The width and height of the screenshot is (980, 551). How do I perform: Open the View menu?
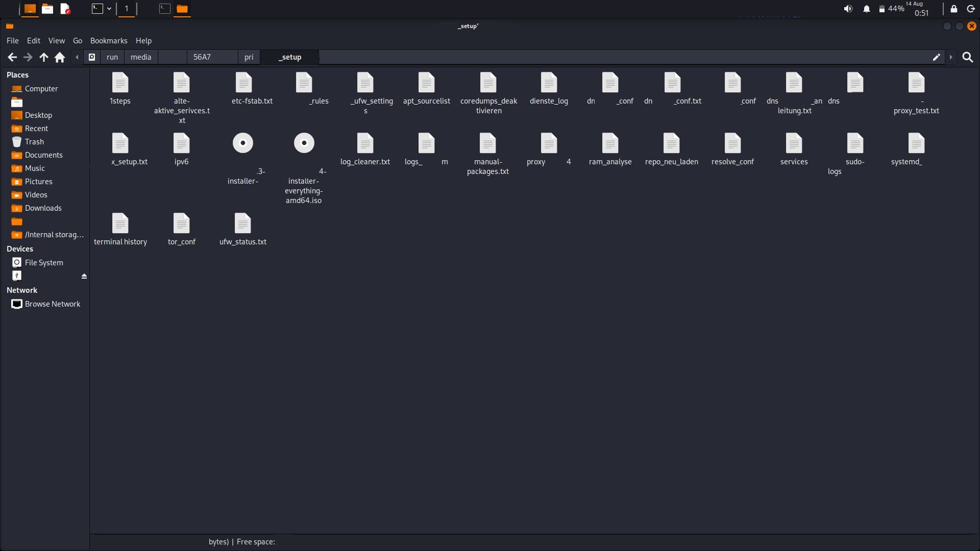tap(57, 40)
